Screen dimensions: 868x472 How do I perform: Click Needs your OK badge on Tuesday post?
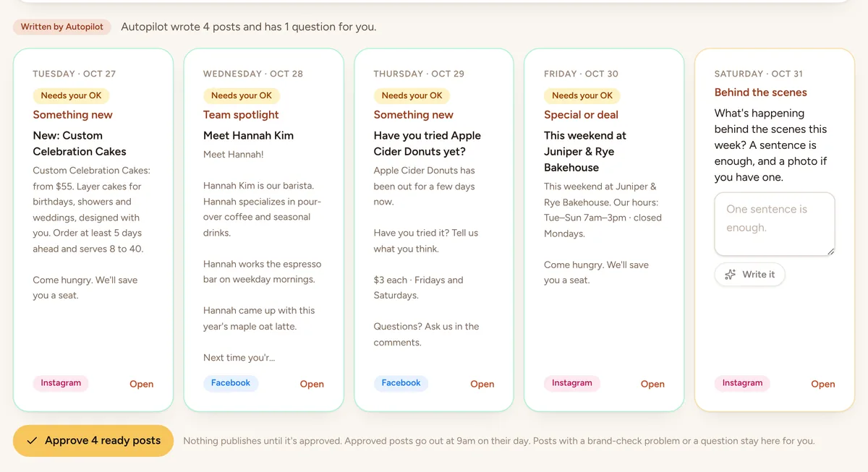71,95
